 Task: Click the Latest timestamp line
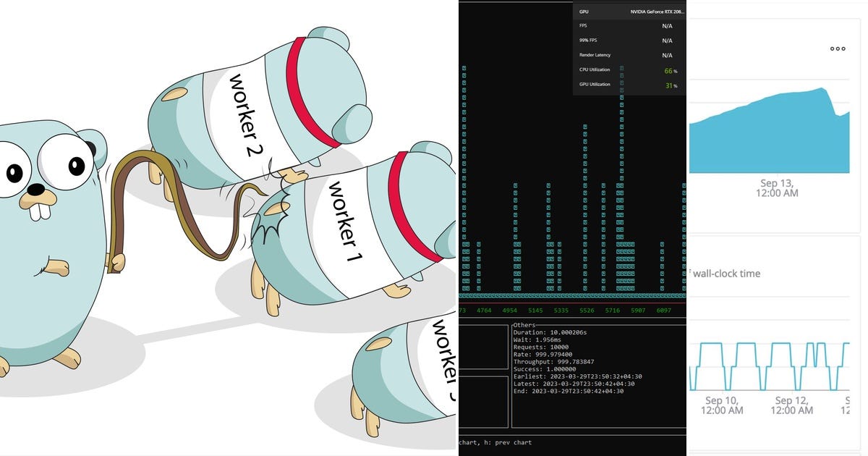(574, 384)
